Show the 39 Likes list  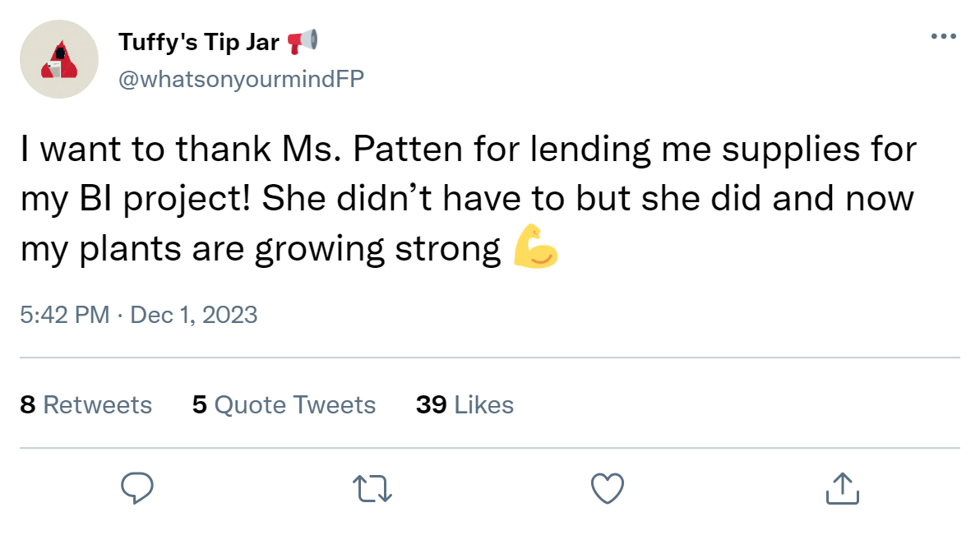465,405
